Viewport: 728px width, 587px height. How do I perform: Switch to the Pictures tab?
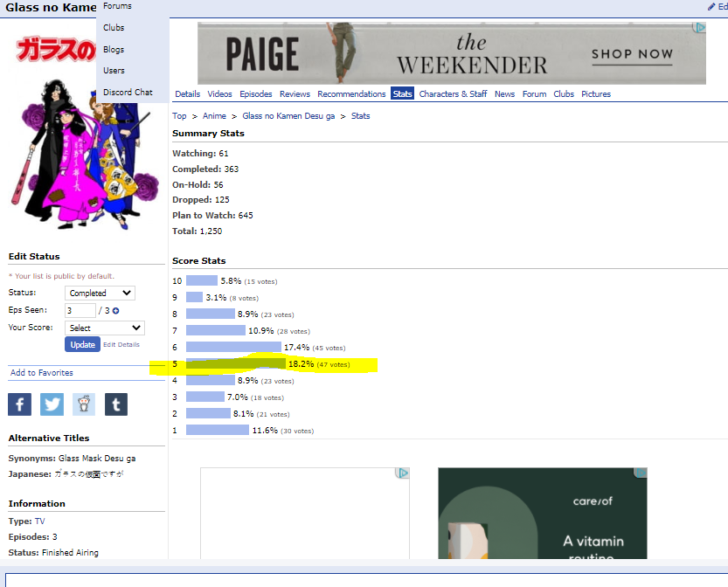tap(596, 93)
